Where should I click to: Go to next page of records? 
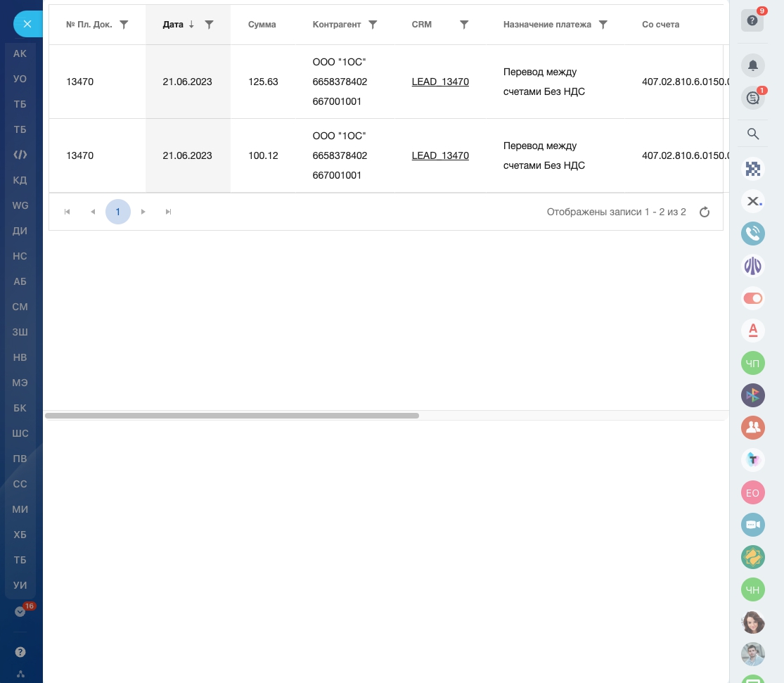point(143,212)
